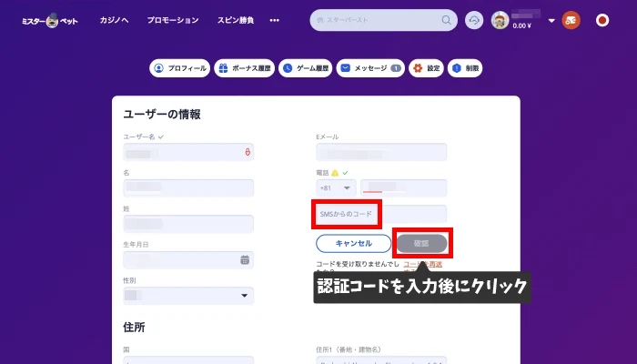Click the Mr. Pet site logo

coord(52,20)
